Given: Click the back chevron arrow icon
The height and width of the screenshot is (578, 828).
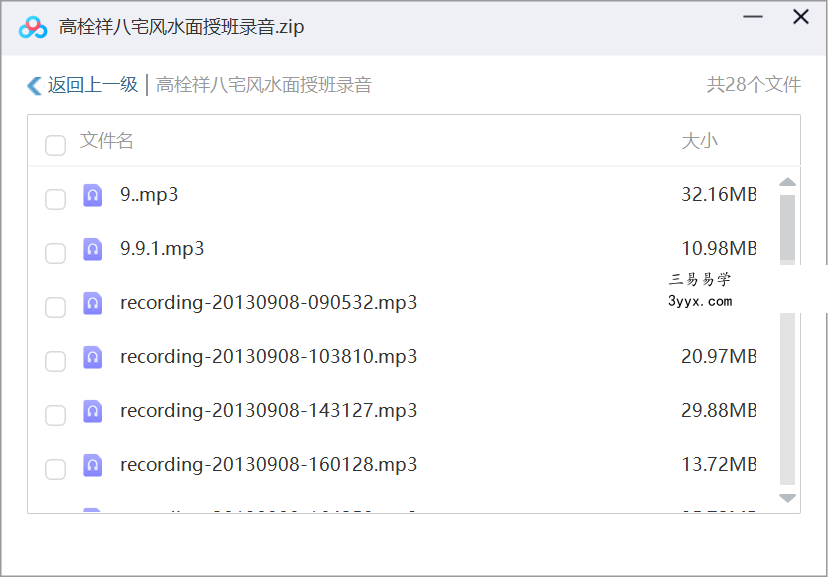Looking at the screenshot, I should point(34,86).
